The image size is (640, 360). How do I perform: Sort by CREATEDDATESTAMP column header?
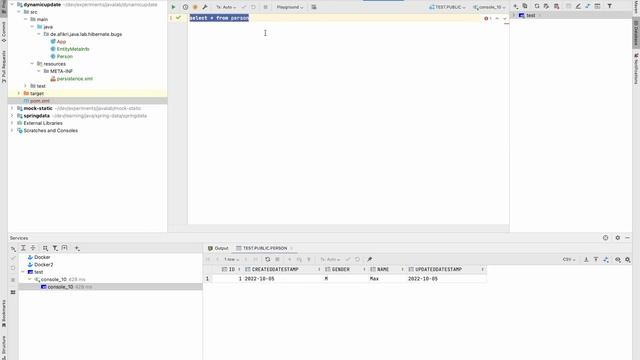pyautogui.click(x=282, y=269)
